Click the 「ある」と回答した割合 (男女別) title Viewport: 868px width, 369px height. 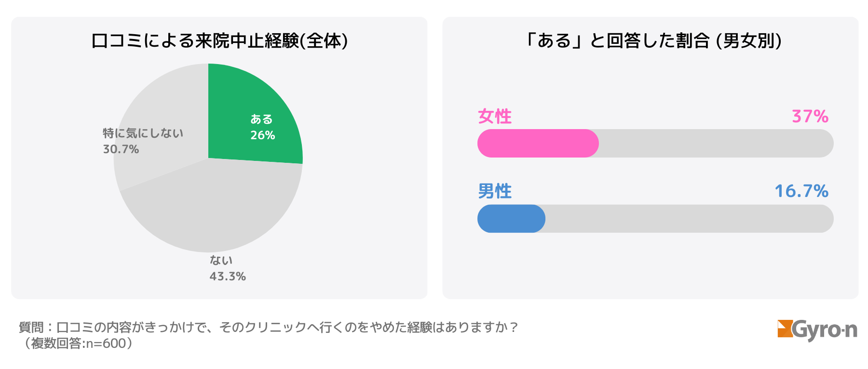[652, 41]
